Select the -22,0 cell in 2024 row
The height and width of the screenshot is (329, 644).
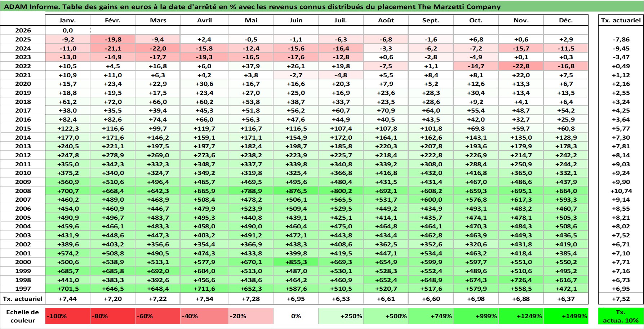pyautogui.click(x=158, y=48)
